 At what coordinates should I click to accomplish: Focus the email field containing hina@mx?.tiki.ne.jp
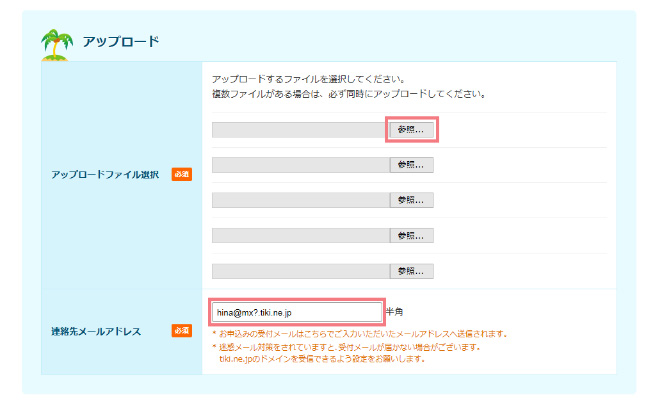click(x=296, y=312)
